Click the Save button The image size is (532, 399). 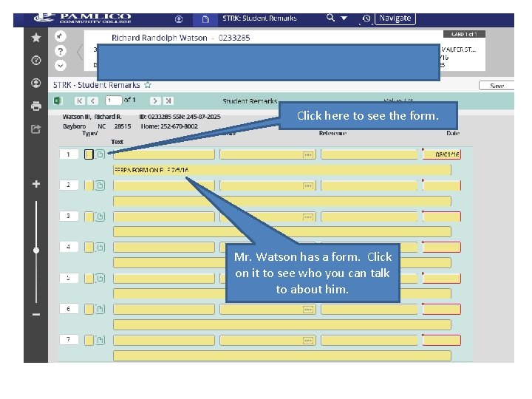tap(497, 86)
